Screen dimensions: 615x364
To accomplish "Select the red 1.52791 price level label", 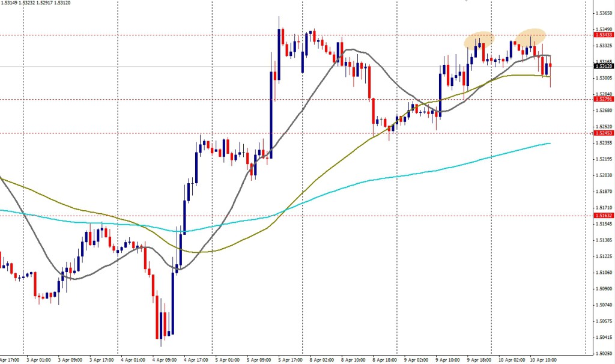I will click(602, 99).
